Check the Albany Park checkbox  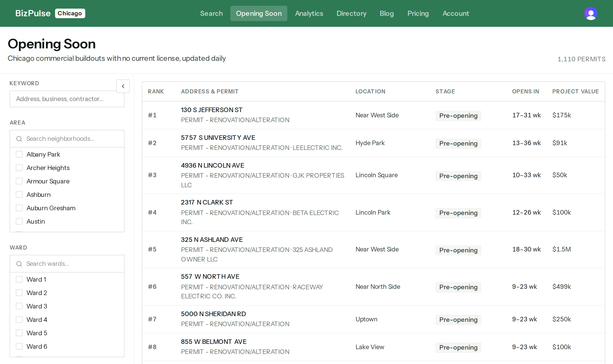click(x=19, y=154)
